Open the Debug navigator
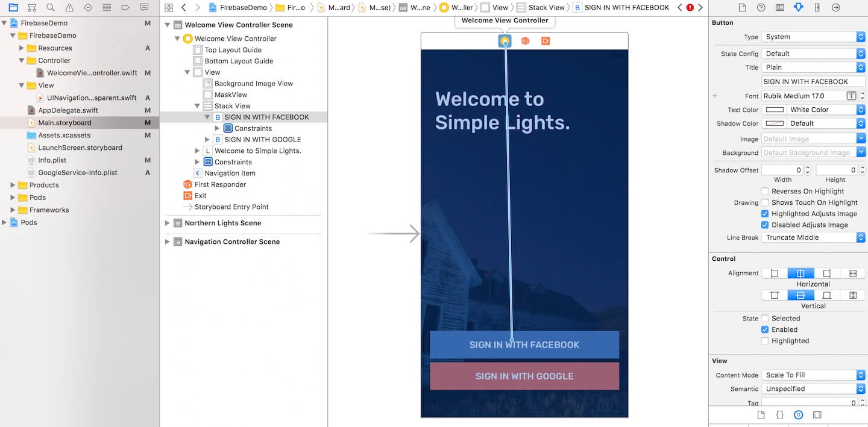The height and width of the screenshot is (427, 868). (x=107, y=7)
